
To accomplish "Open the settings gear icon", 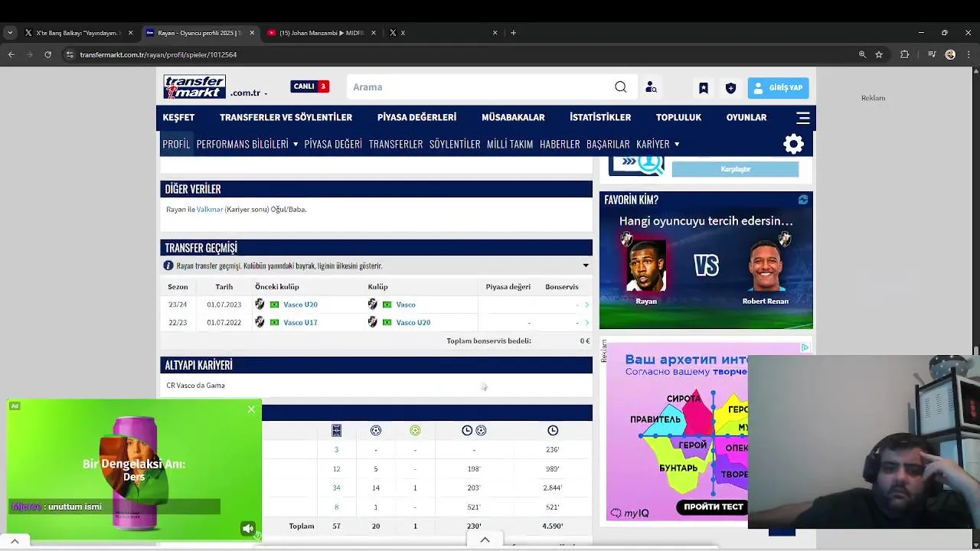I will [794, 144].
